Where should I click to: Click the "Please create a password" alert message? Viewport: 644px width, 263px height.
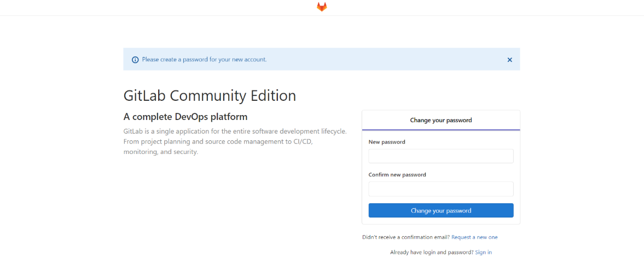click(x=204, y=59)
